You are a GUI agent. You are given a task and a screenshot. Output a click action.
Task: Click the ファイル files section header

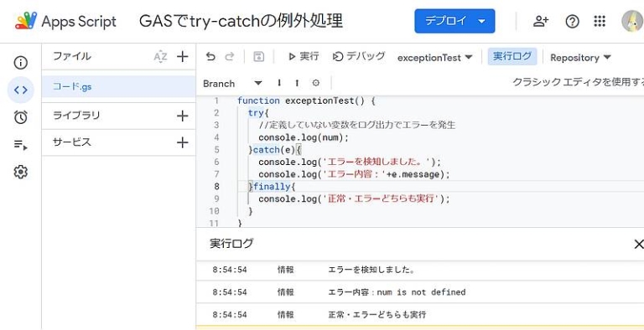tap(72, 56)
